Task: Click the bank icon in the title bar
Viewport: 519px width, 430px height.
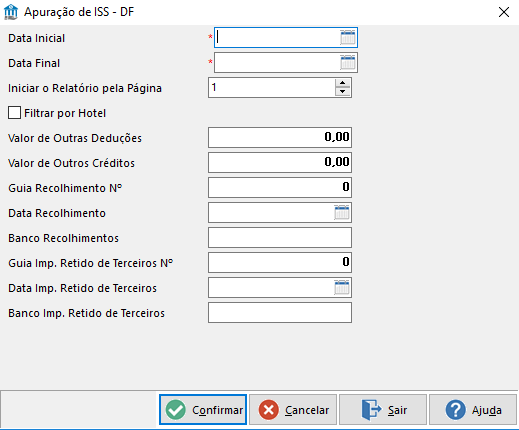Action: [x=11, y=12]
